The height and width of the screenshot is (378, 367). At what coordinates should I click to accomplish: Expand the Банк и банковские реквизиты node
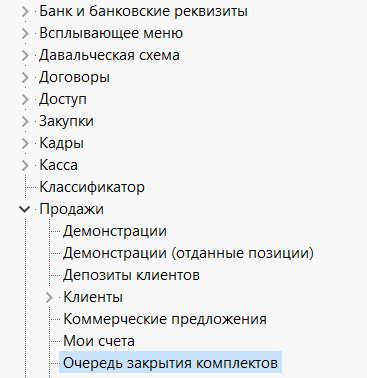point(25,12)
